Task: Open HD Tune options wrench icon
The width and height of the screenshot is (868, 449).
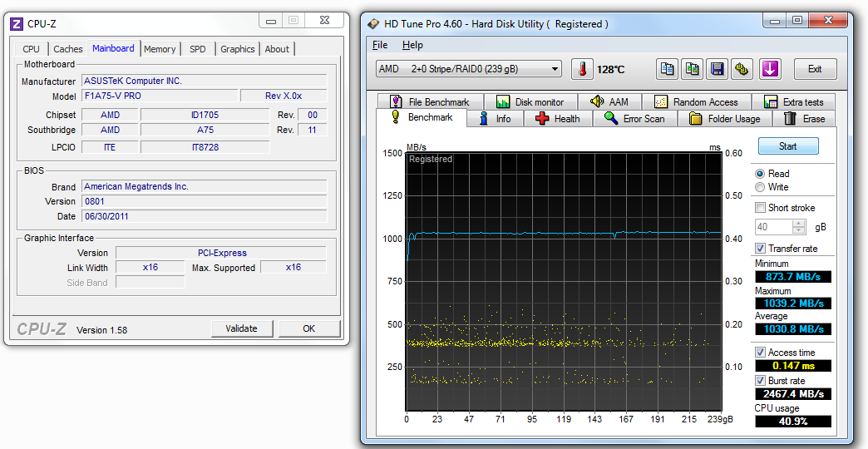Action: point(742,69)
